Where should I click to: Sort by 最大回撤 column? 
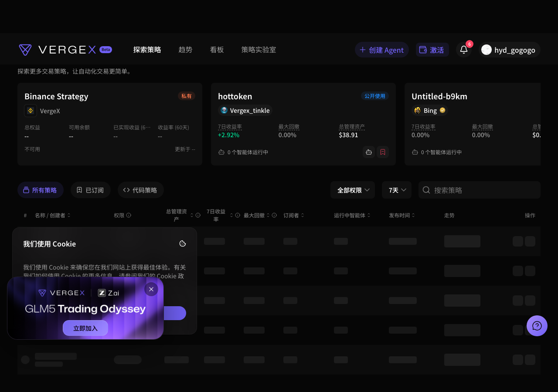268,215
